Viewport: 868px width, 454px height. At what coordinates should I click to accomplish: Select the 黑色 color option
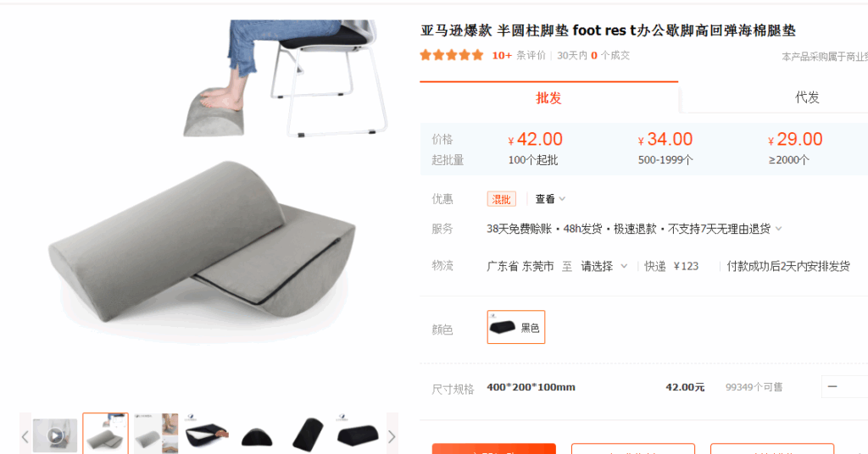[516, 327]
